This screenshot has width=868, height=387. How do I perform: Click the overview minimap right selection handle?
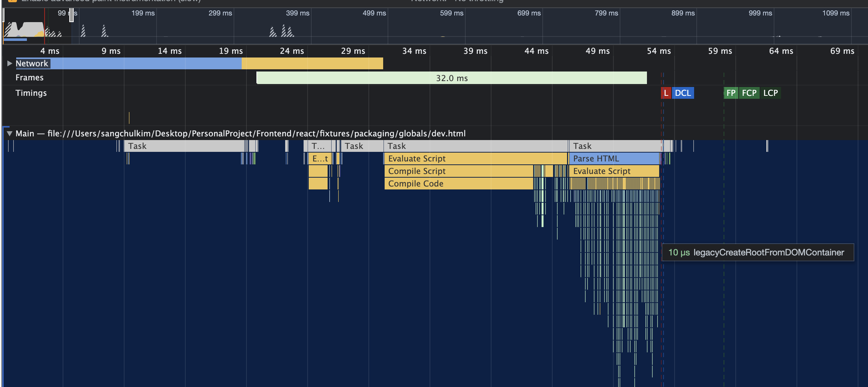pos(71,15)
